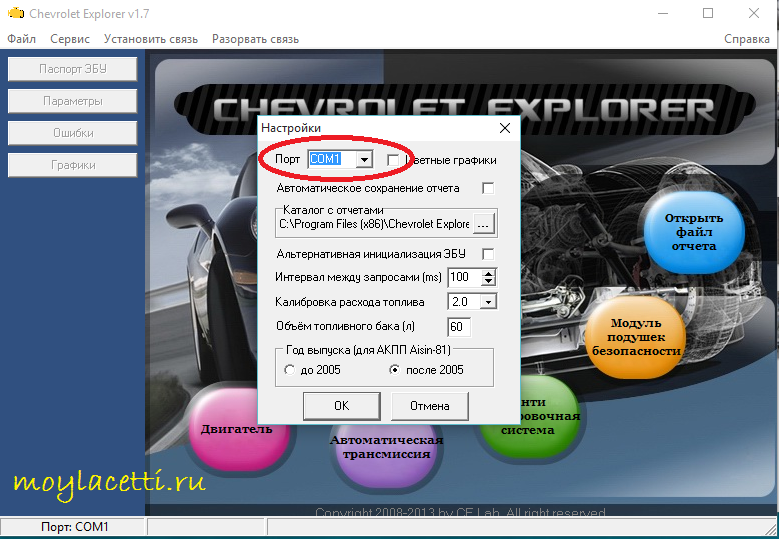This screenshot has width=779, height=539.
Task: Click the interval value field 100
Action: tap(465, 277)
